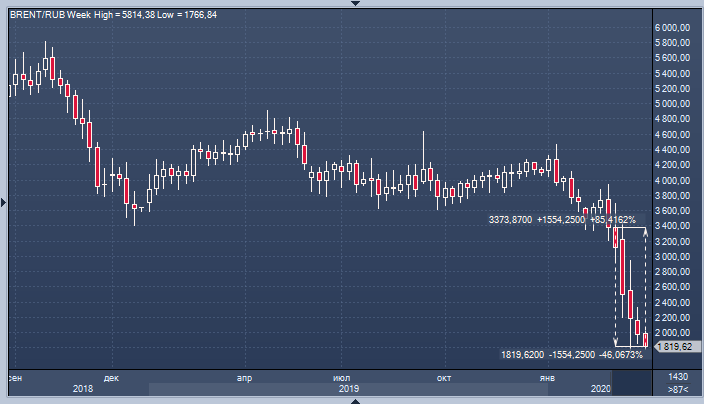Click the 1430 value in bottom-right corner
The image size is (704, 404).
click(x=677, y=375)
